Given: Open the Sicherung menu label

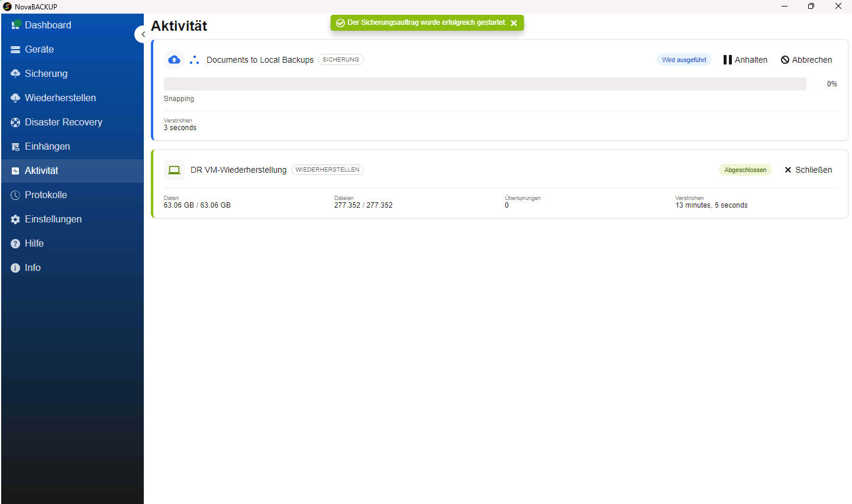Looking at the screenshot, I should pyautogui.click(x=46, y=74).
